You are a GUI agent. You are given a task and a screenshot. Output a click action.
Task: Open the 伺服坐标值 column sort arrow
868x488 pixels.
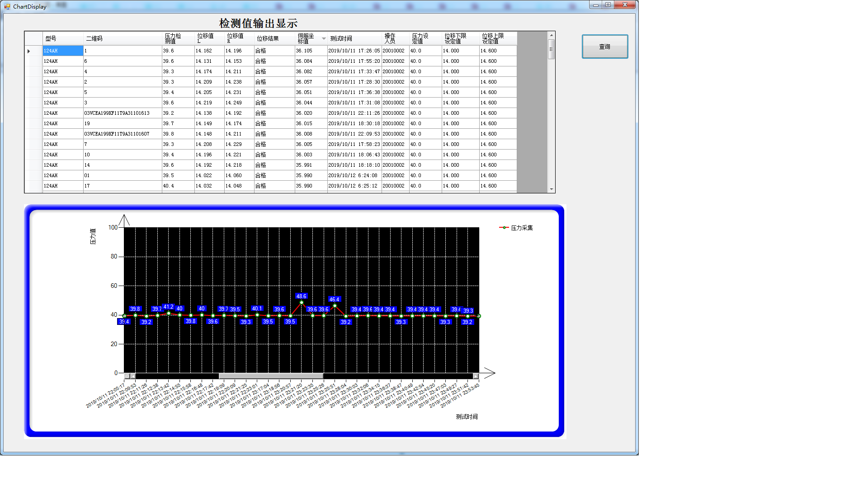coord(324,38)
